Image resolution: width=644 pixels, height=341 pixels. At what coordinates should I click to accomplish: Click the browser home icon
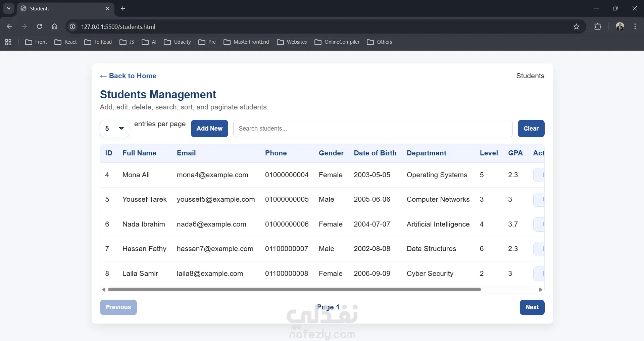click(x=54, y=27)
